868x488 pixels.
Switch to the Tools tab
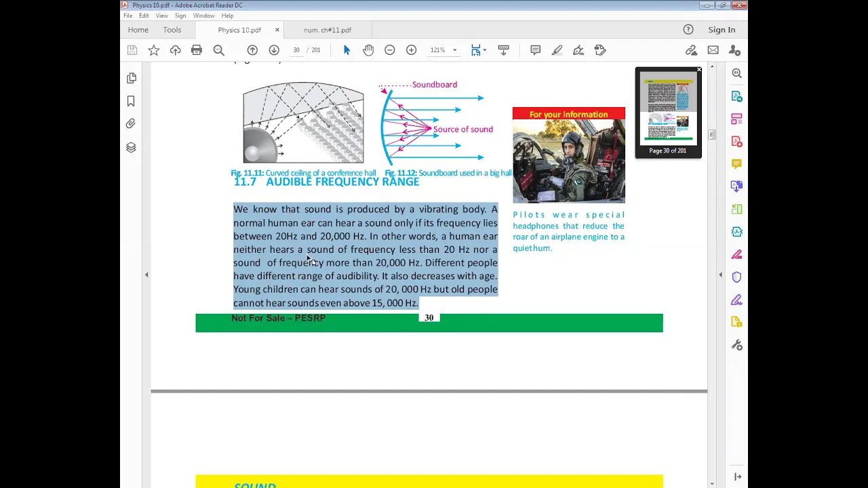[172, 30]
